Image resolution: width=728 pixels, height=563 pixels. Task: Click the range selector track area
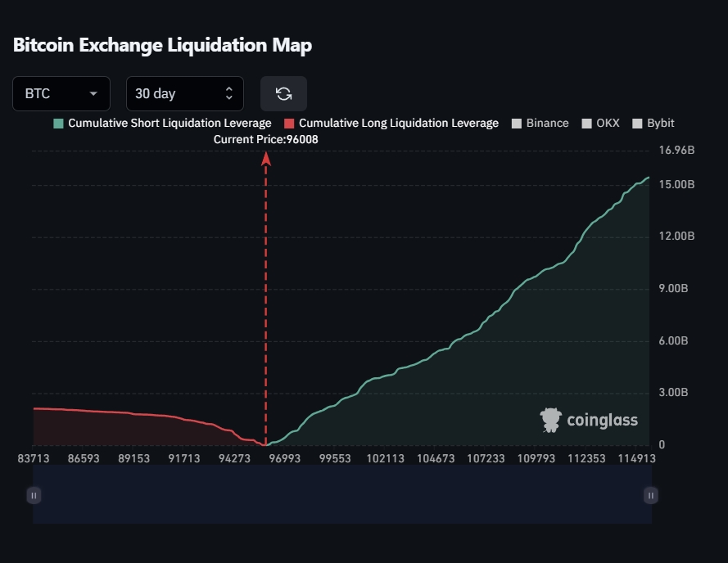[x=342, y=495]
